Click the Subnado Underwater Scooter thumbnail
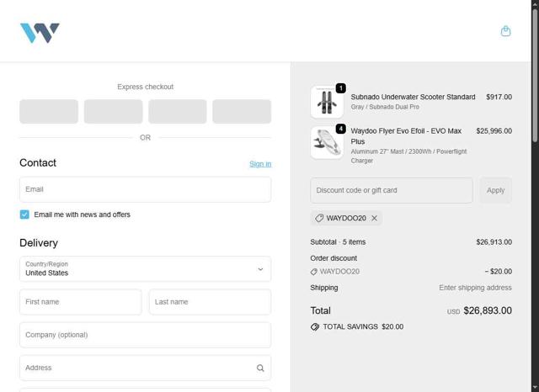Image resolution: width=539 pixels, height=392 pixels. click(326, 102)
